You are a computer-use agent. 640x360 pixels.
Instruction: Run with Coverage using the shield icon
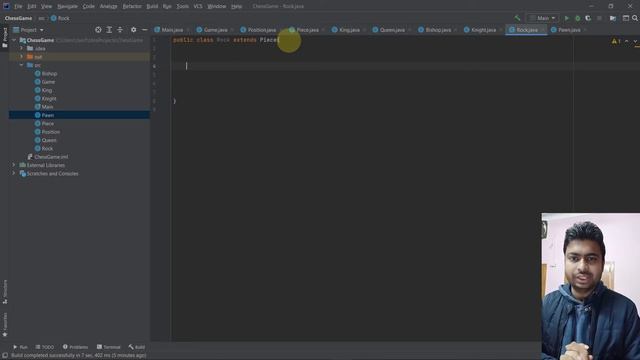[588, 18]
